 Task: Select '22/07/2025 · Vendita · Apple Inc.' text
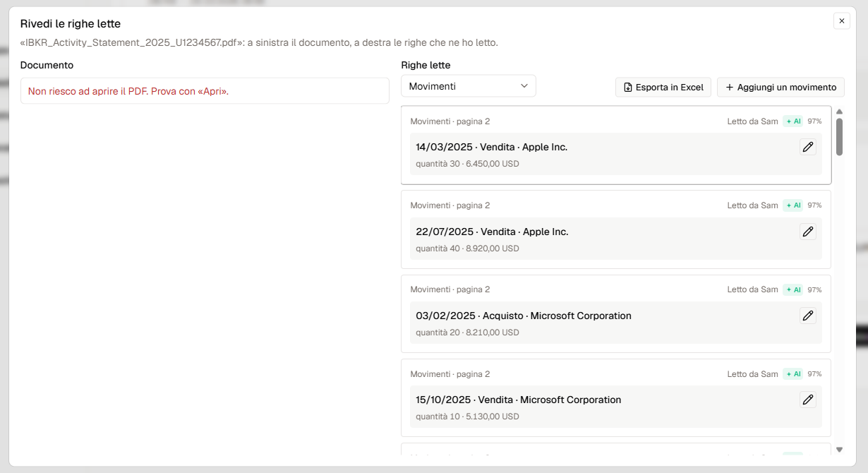pos(492,232)
